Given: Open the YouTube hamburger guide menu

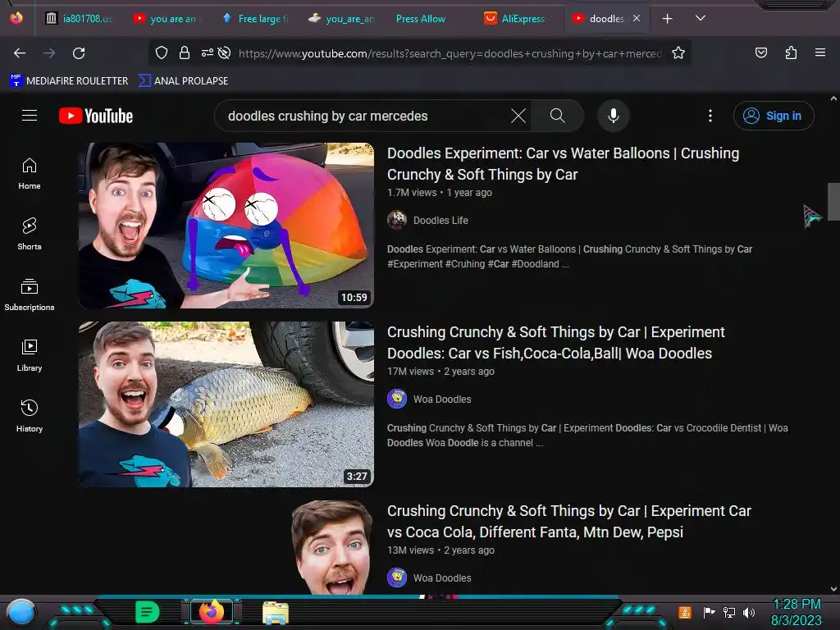Looking at the screenshot, I should coord(30,116).
